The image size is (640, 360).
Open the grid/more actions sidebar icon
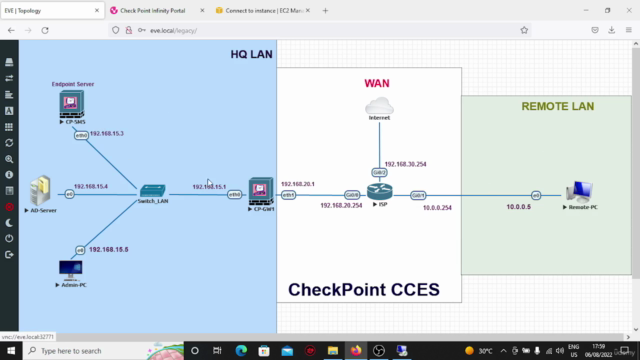pos(9,127)
